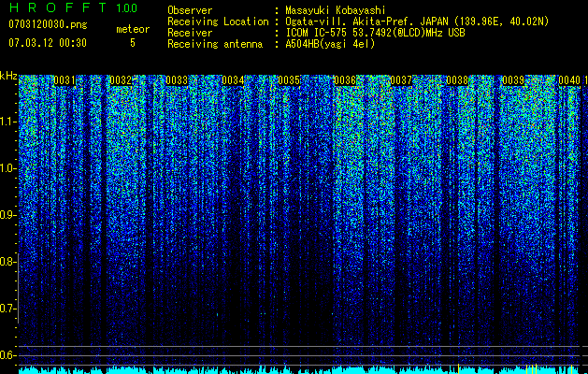Click the 1.1 kHz frequency axis label
This screenshot has height=374, width=588.
pyautogui.click(x=7, y=122)
